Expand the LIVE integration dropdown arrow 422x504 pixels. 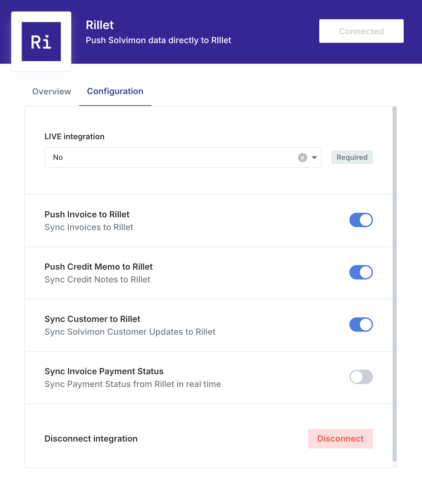point(314,158)
